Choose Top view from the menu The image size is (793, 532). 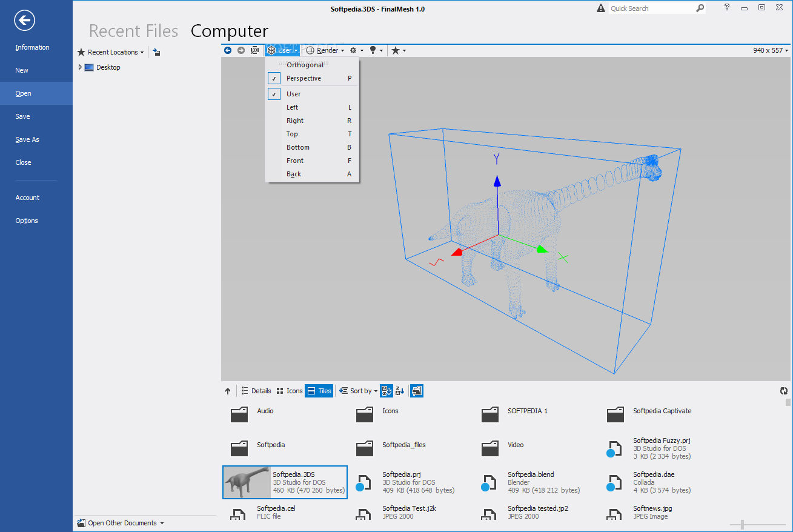[313, 134]
